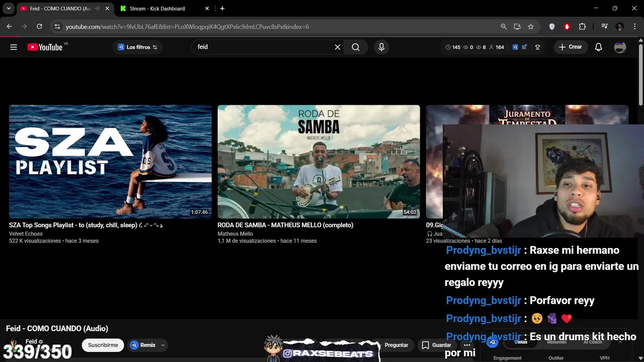Open the Chrome profile avatar

pos(620,27)
